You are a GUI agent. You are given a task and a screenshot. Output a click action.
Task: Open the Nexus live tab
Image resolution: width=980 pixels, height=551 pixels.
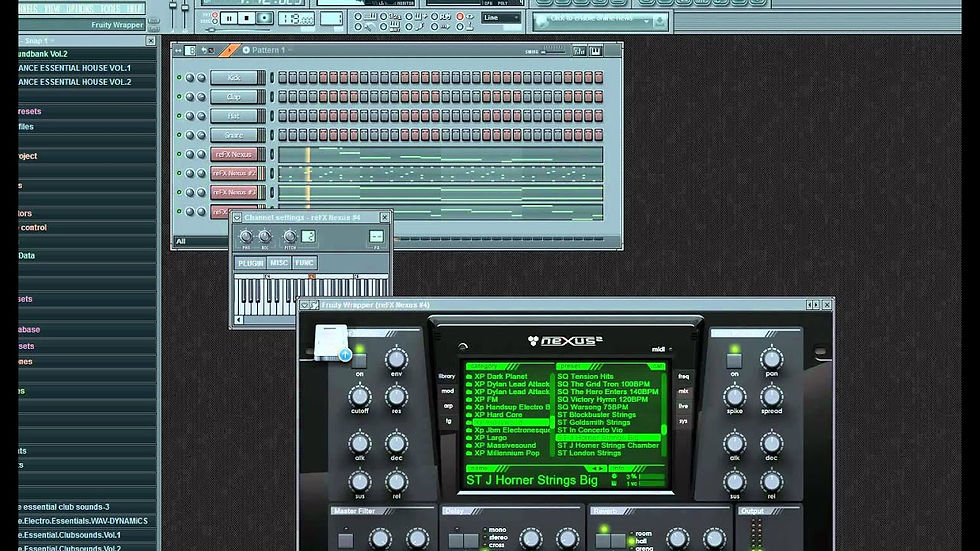click(684, 406)
